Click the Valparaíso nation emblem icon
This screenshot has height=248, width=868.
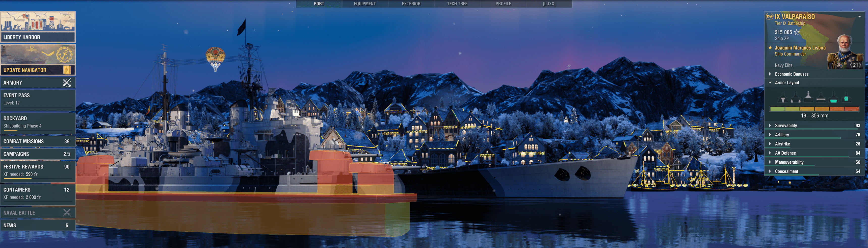[770, 16]
